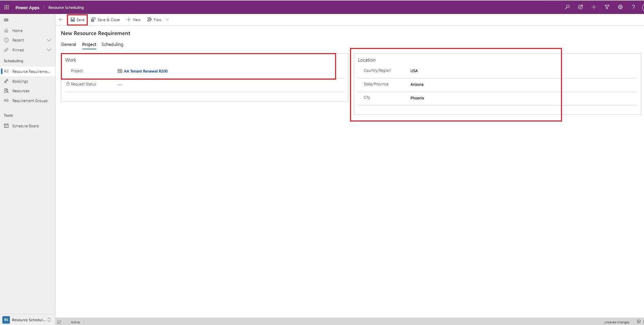
Task: Click the New Resource Requirement heading
Action: point(96,33)
